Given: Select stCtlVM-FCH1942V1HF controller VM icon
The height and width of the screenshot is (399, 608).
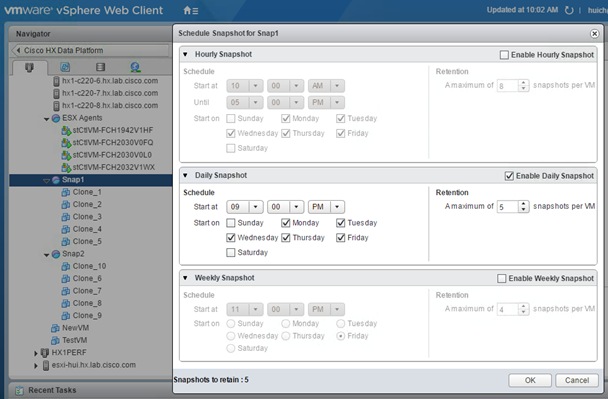Looking at the screenshot, I should click(x=66, y=130).
